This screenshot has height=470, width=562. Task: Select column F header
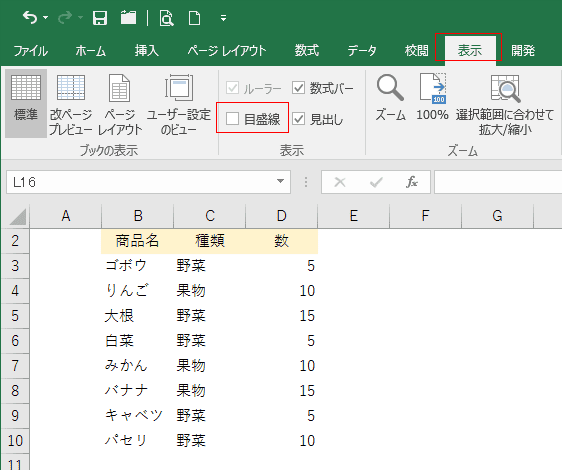point(425,216)
